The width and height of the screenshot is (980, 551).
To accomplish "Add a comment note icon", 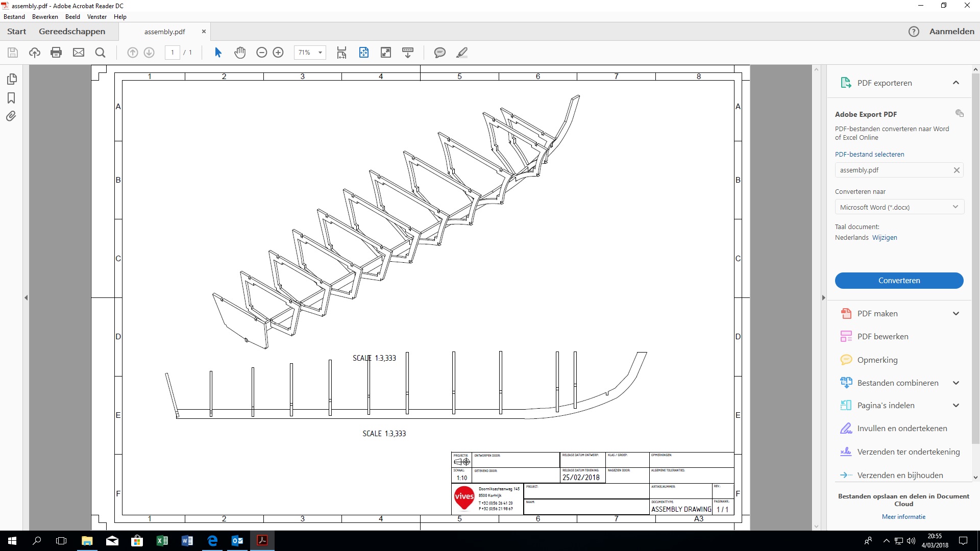I will (439, 53).
